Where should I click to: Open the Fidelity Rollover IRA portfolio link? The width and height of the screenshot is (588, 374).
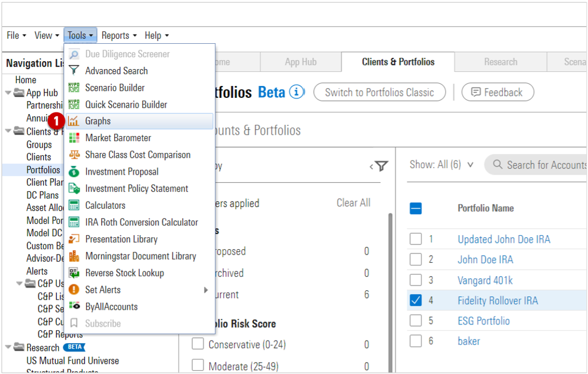click(x=498, y=300)
